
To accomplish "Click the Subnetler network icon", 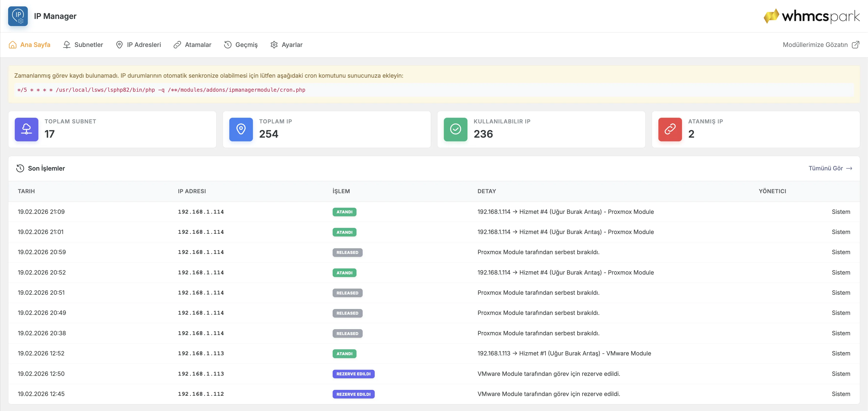I will point(67,45).
